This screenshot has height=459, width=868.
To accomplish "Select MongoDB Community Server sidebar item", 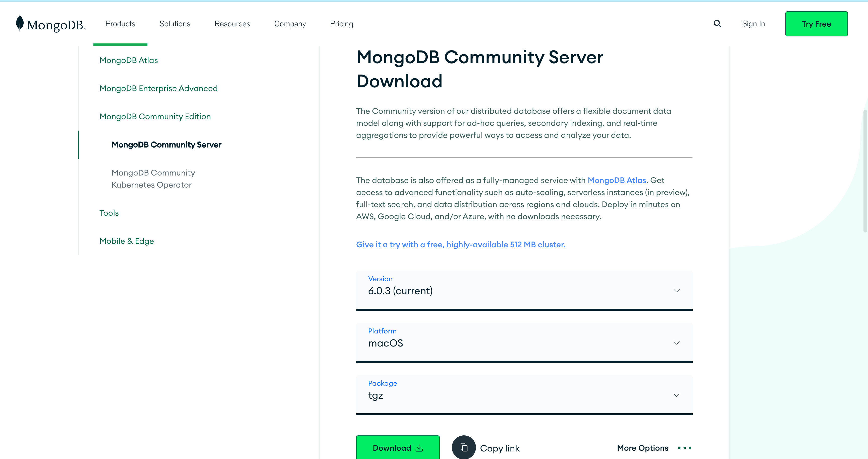I will point(167,145).
